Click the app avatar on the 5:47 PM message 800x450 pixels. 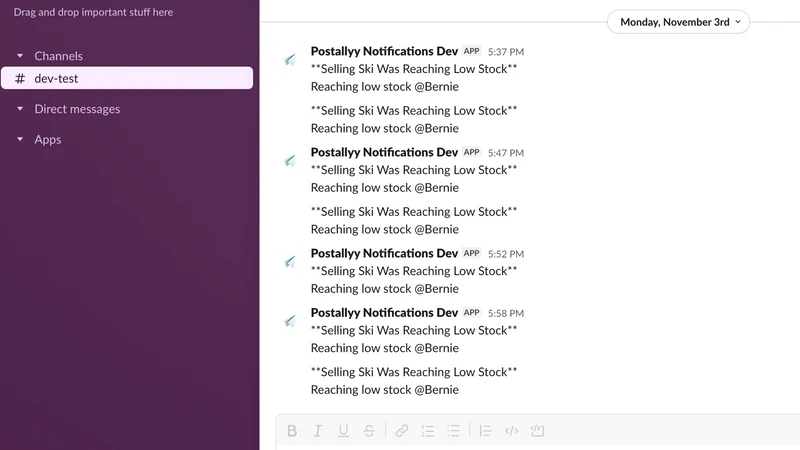pyautogui.click(x=290, y=161)
